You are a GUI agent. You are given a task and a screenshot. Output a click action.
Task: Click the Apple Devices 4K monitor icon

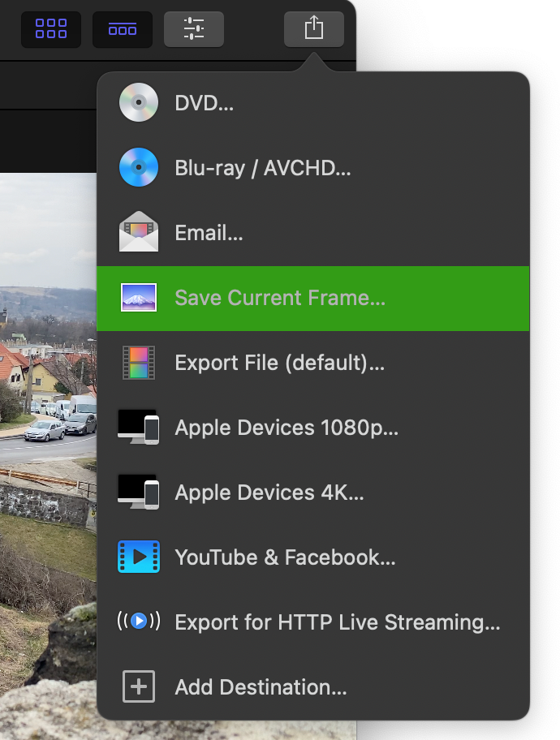138,493
